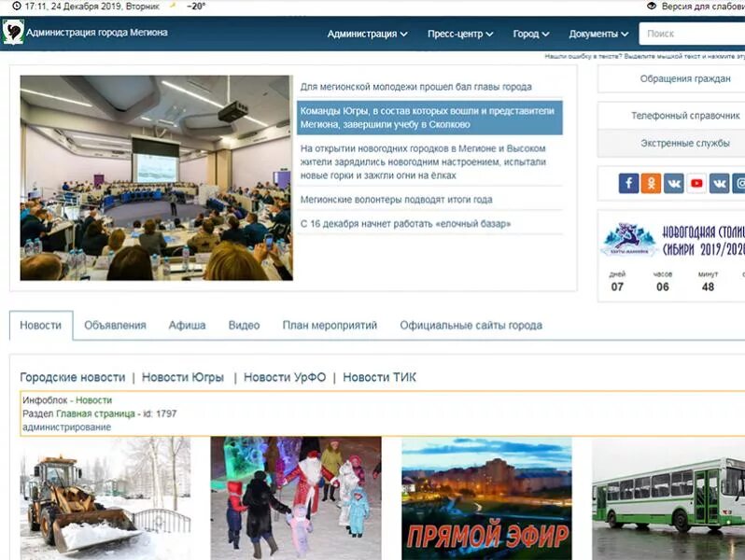This screenshot has height=560, width=745.
Task: Click the Поиск search field
Action: click(x=692, y=34)
